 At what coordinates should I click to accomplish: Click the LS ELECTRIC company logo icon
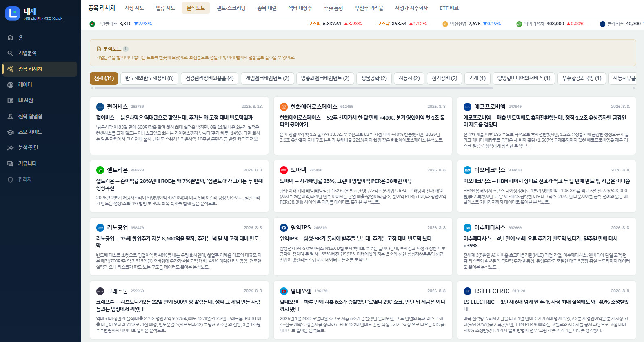point(467,291)
